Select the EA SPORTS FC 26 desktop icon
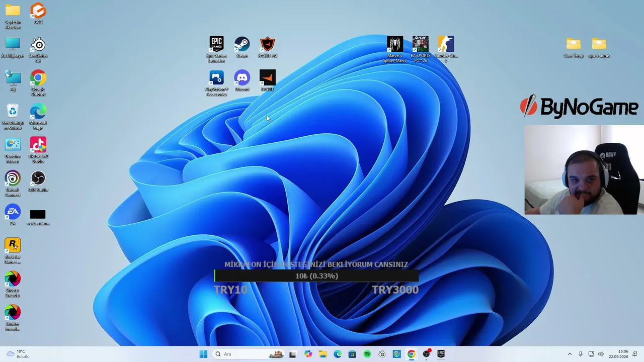The image size is (644, 362). [421, 49]
